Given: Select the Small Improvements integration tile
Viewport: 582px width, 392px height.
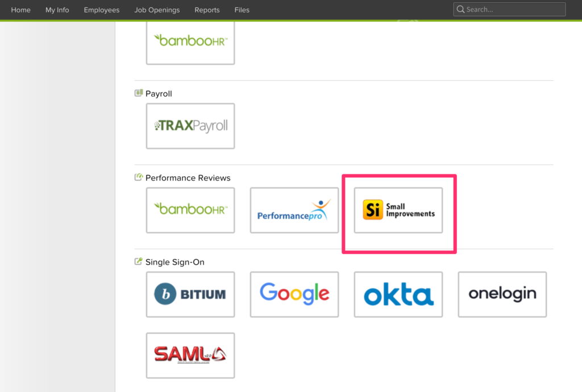Looking at the screenshot, I should pos(398,210).
